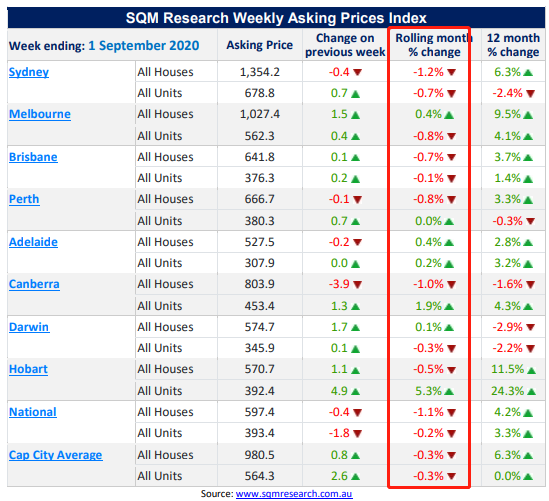Open the Brisbane link

pyautogui.click(x=33, y=157)
